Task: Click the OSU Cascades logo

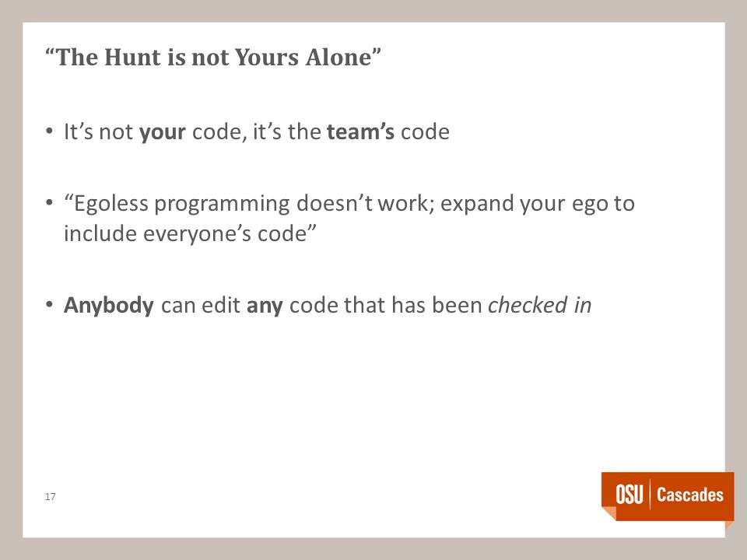Action: tap(668, 496)
